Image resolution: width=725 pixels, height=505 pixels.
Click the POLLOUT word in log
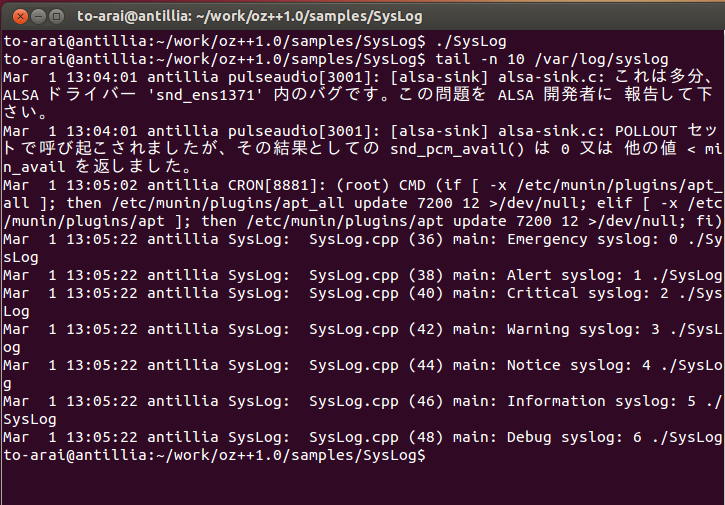tap(645, 132)
